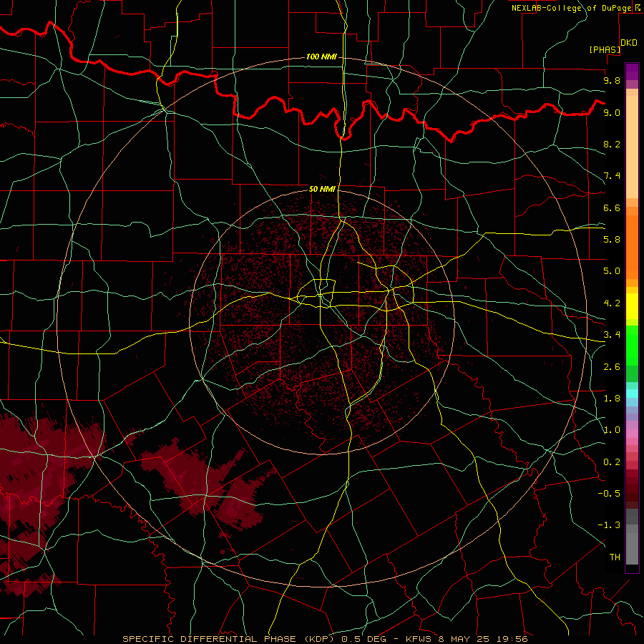Click the 0.2 scale value
The image size is (644, 644).
tap(612, 462)
